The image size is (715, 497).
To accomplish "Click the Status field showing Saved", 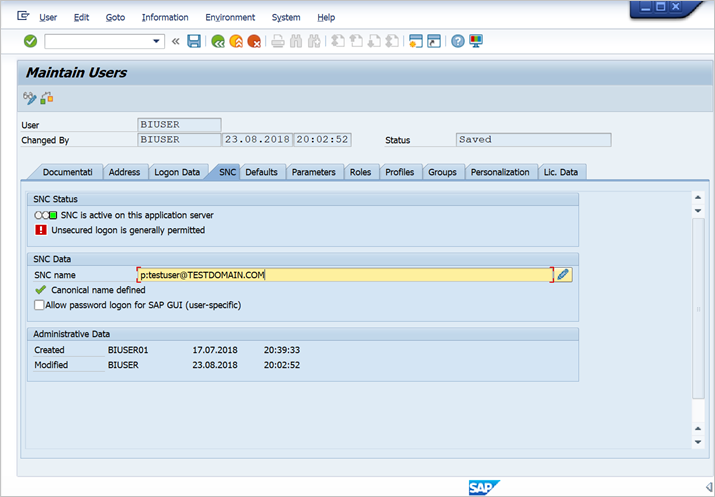I will tap(534, 140).
